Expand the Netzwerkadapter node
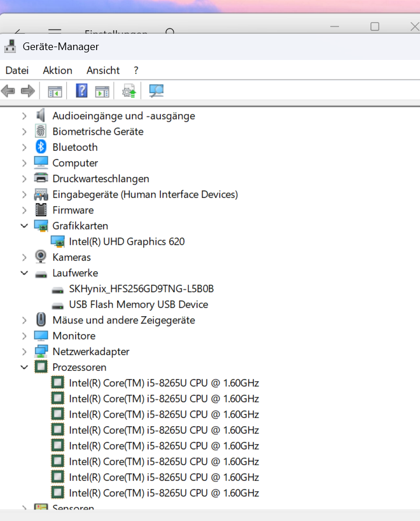The width and height of the screenshot is (420, 521). tap(24, 352)
